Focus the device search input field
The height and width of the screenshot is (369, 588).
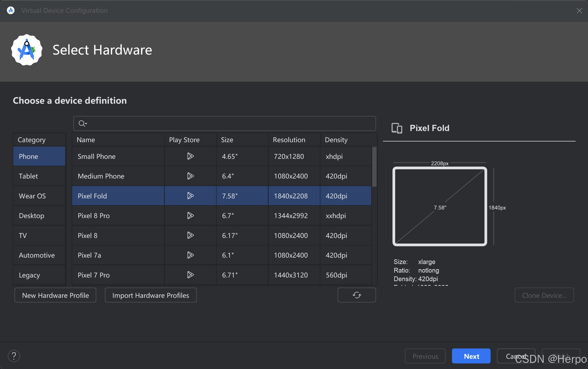[x=230, y=124]
